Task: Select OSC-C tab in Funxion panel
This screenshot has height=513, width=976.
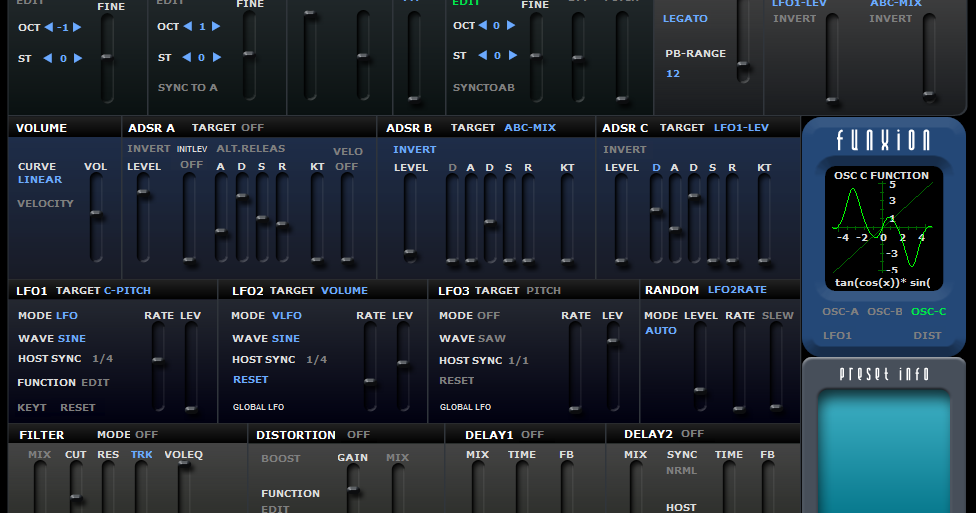Action: tap(928, 311)
